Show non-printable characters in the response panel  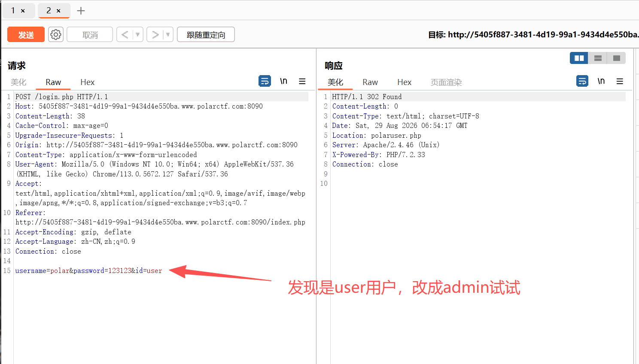coord(601,81)
